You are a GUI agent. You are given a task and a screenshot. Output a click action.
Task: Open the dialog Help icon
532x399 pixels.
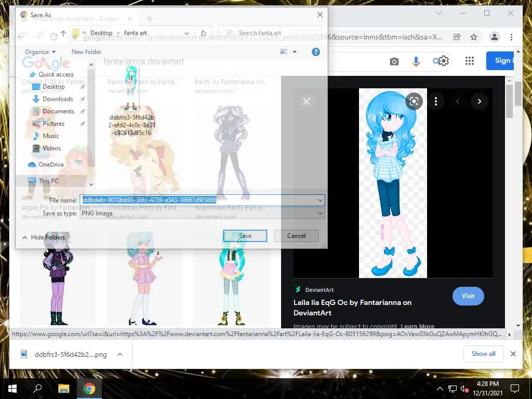[315, 52]
